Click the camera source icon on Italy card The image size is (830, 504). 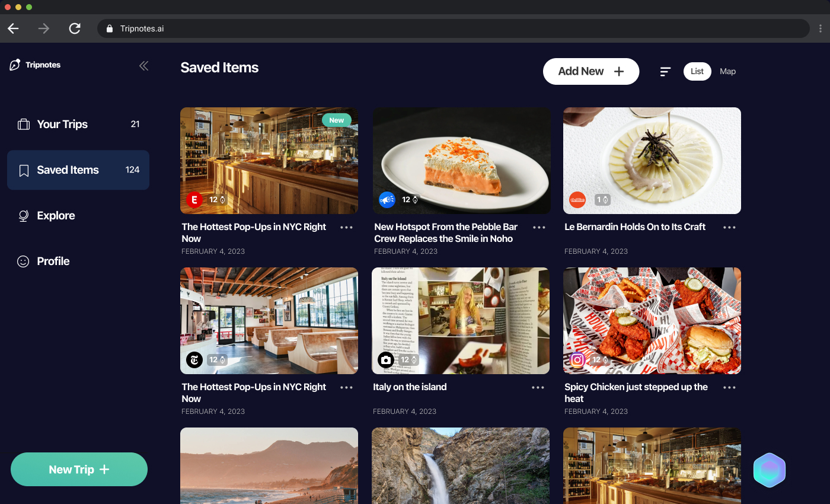coord(386,360)
